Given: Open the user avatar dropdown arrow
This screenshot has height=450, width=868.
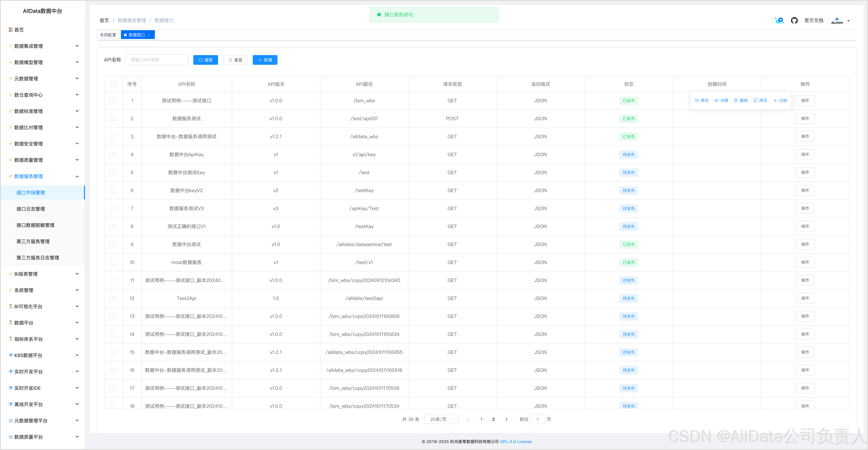Looking at the screenshot, I should pyautogui.click(x=848, y=21).
